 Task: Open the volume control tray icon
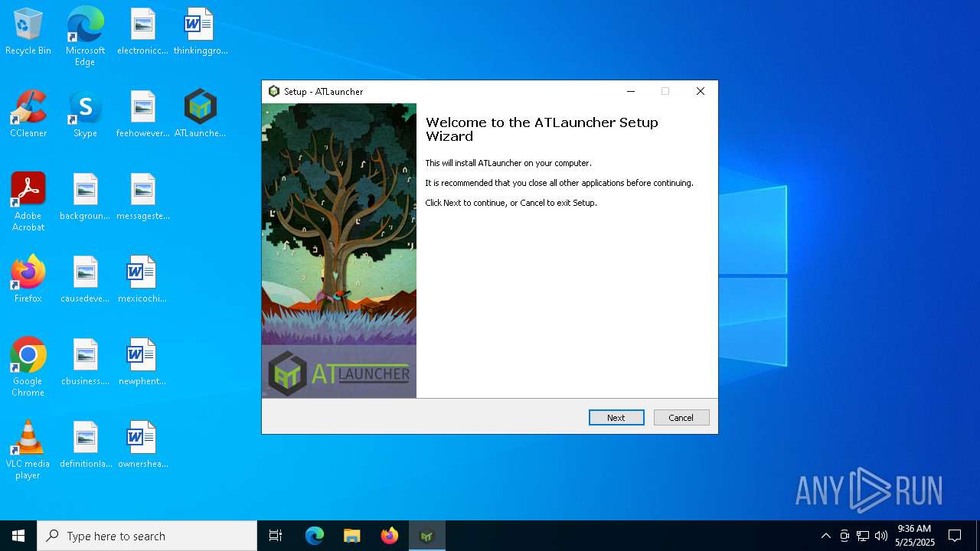[881, 536]
